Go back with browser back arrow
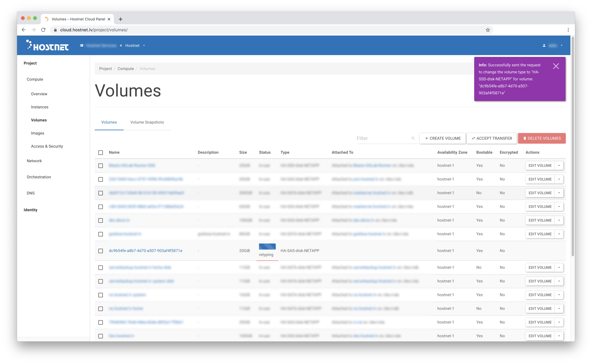Image resolution: width=592 pixels, height=364 pixels. pyautogui.click(x=24, y=30)
